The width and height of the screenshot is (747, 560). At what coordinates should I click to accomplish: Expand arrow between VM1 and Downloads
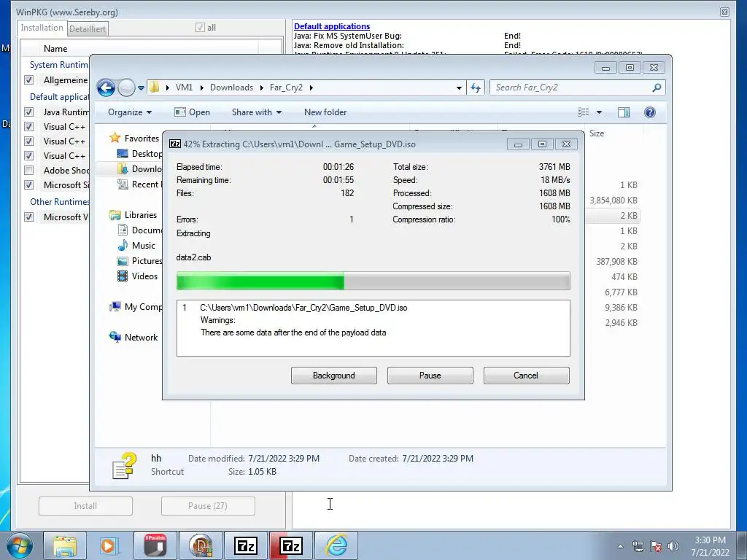coord(201,87)
